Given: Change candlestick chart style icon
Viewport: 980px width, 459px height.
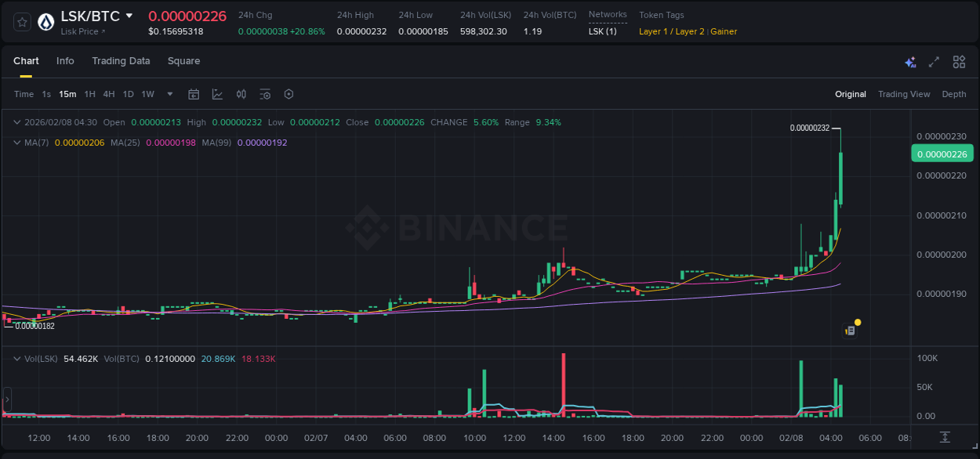Looking at the screenshot, I should 241,94.
